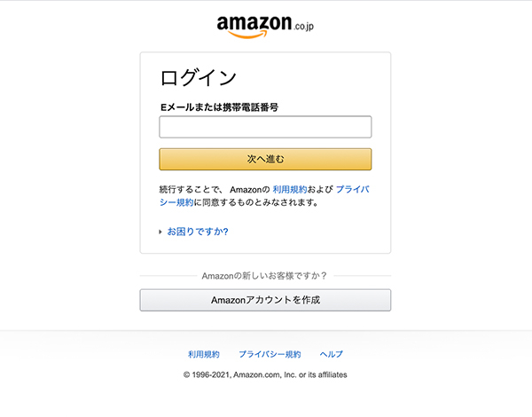532x417 pixels.
Task: Focus the email or mobile number input field
Action: pyautogui.click(x=265, y=127)
